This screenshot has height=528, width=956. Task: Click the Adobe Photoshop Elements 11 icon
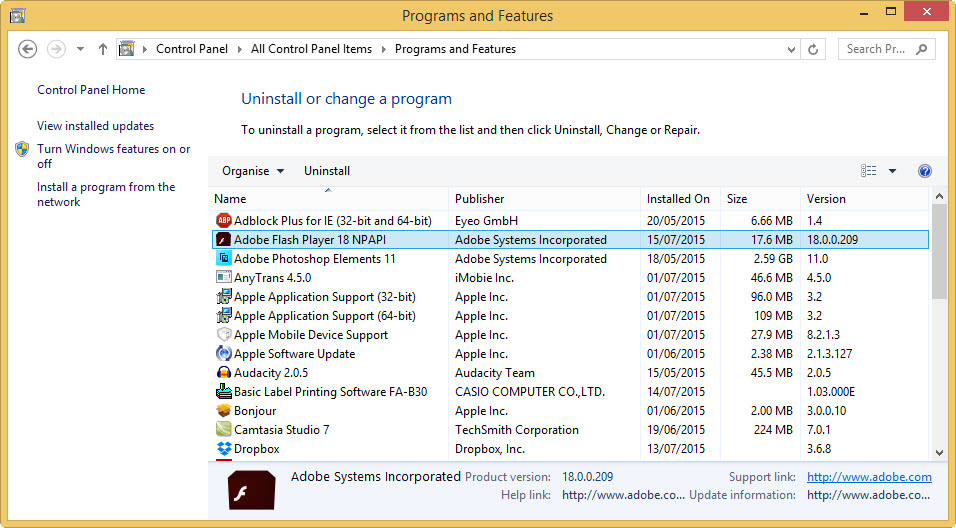[224, 259]
